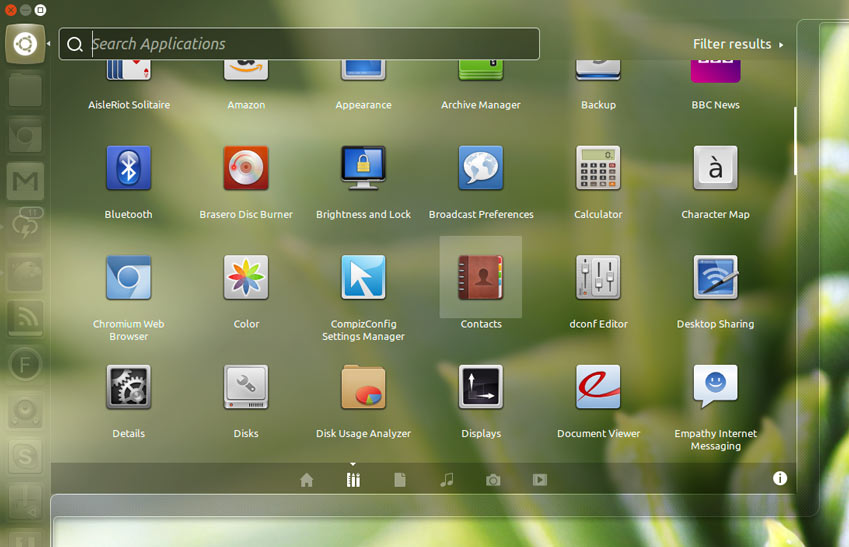Switch to the Music lens
Screen dimensions: 849x547
point(447,480)
